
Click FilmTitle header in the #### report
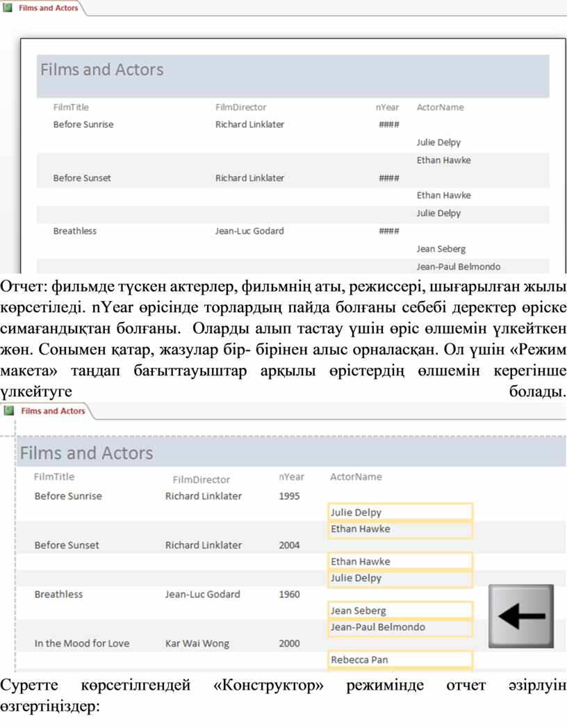pos(71,107)
